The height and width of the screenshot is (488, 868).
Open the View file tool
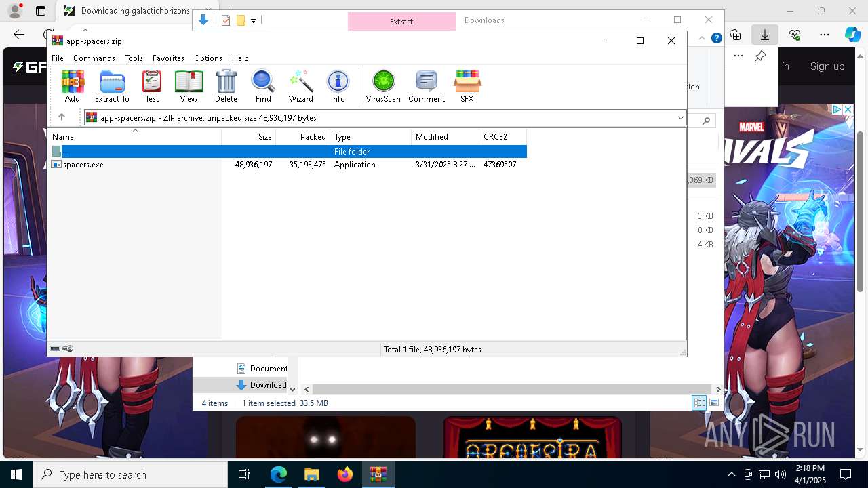click(x=189, y=86)
